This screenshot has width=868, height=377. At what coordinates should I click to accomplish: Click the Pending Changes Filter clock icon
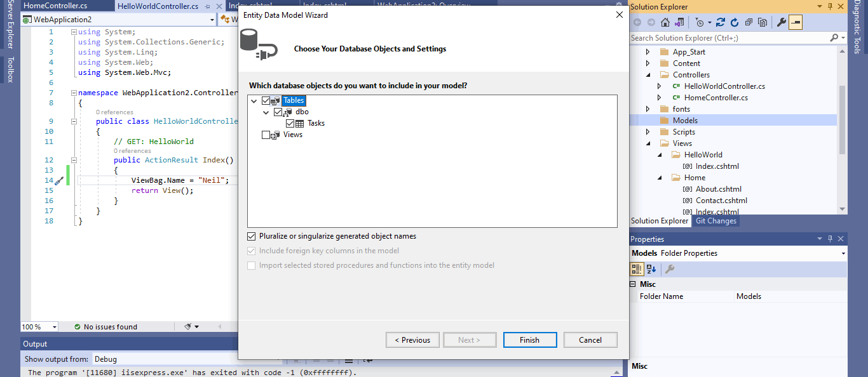[x=700, y=22]
